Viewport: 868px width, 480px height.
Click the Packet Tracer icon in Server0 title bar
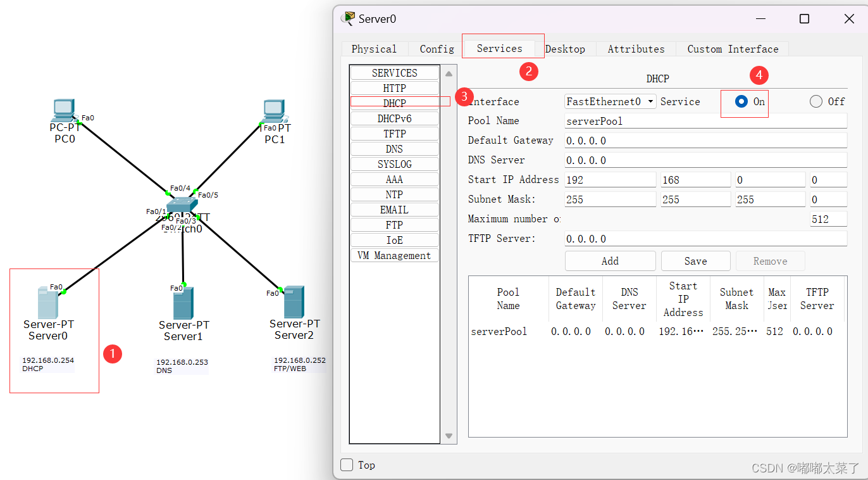(348, 18)
